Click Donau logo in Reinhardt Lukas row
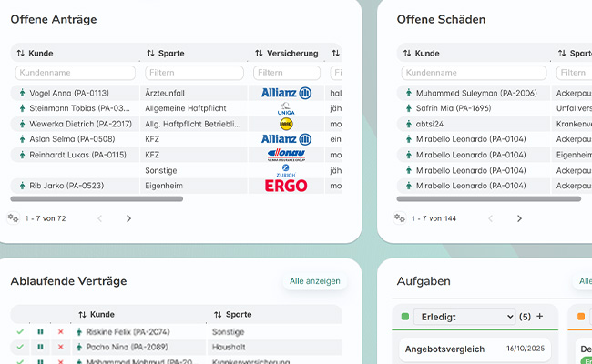 [x=286, y=155]
